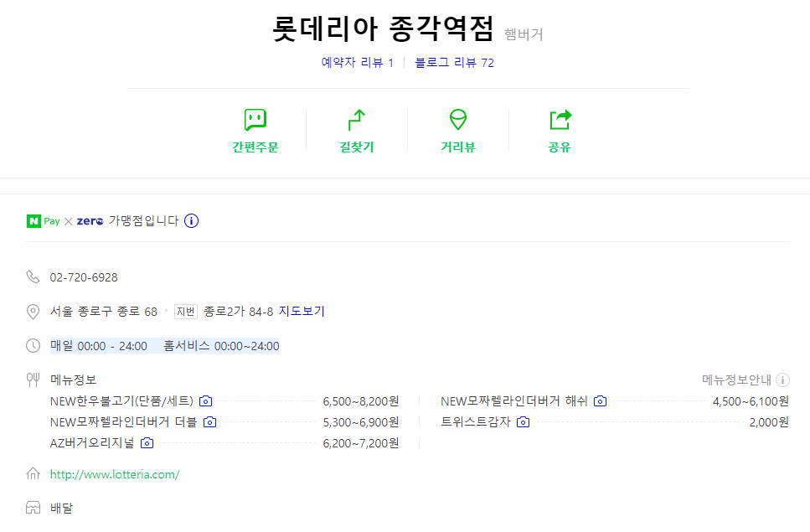
Task: Click 메뉴정보안내 text link
Action: pyautogui.click(x=736, y=380)
